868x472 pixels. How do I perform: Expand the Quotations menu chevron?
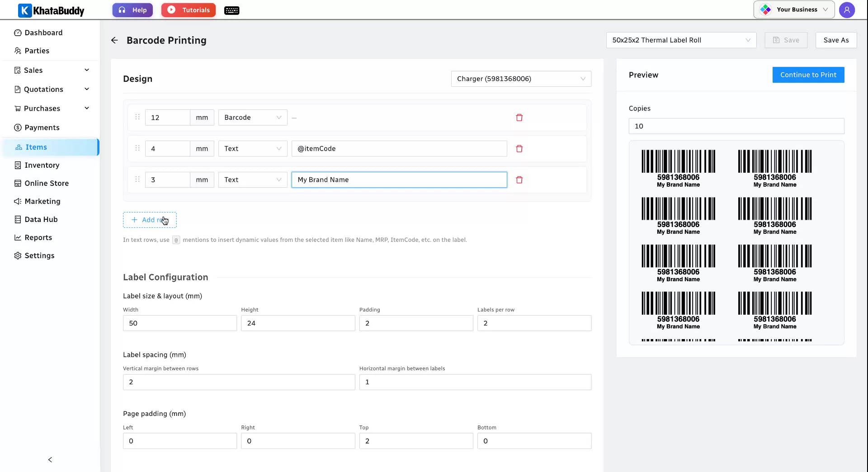coord(87,89)
